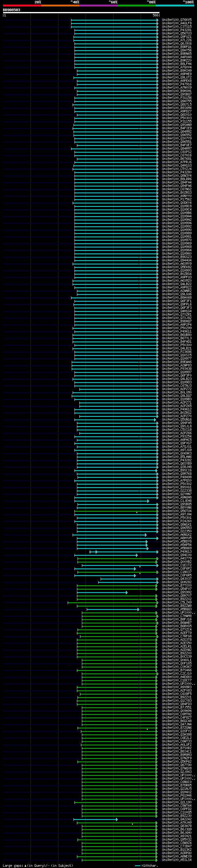This screenshot has width=197, height=868.
Task: Click the UniRef100_A5BQQ3 hit label
Action: [177, 609]
